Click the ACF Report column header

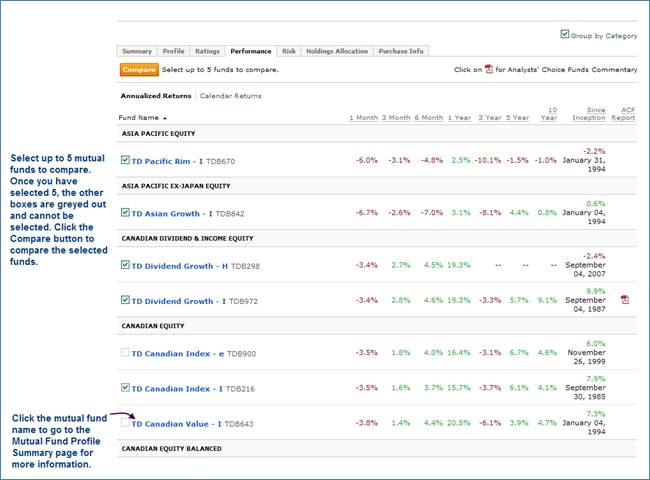(623, 114)
